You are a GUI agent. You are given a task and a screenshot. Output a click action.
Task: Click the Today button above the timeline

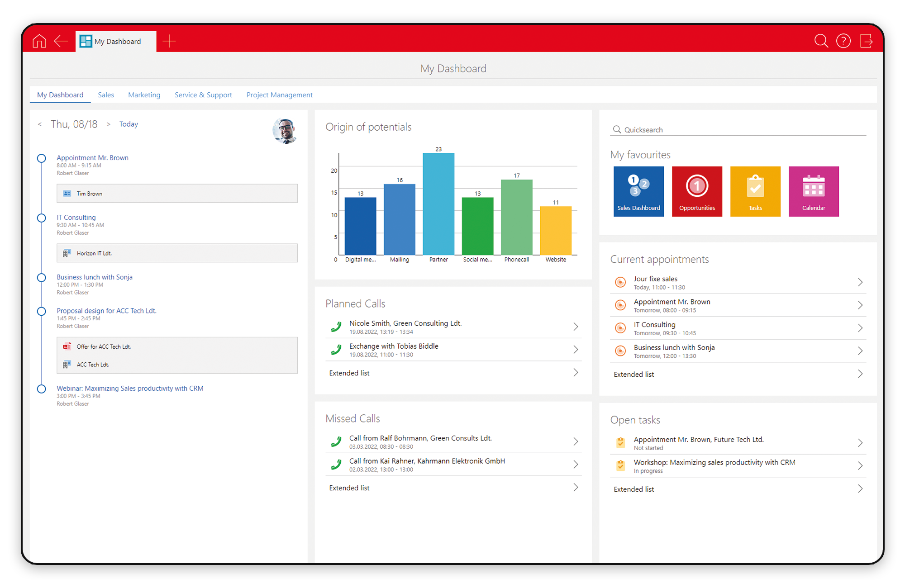129,123
